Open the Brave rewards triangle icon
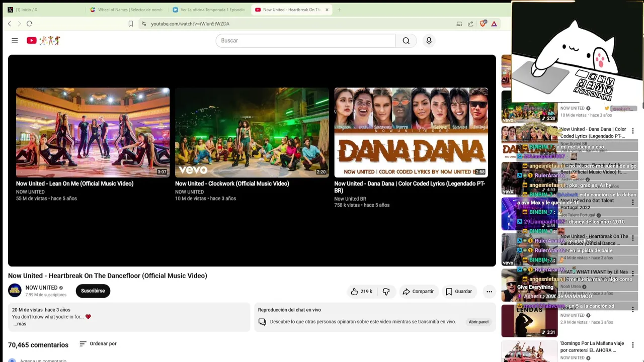This screenshot has width=644, height=362. point(494,24)
